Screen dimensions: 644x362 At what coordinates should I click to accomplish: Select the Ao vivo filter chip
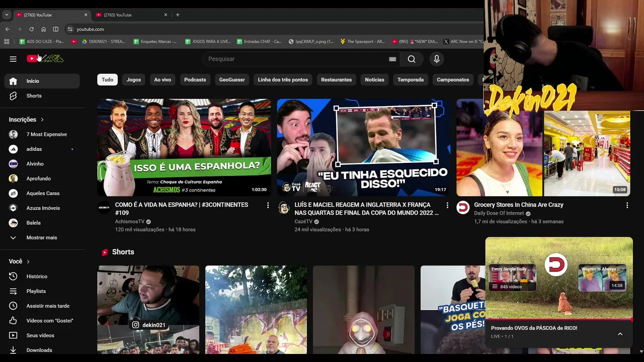pos(163,79)
